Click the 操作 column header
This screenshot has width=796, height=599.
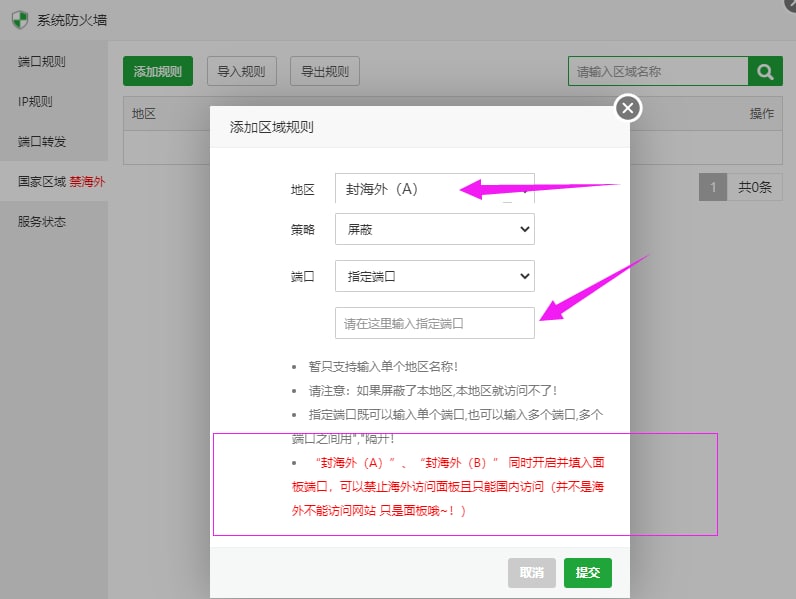point(761,114)
